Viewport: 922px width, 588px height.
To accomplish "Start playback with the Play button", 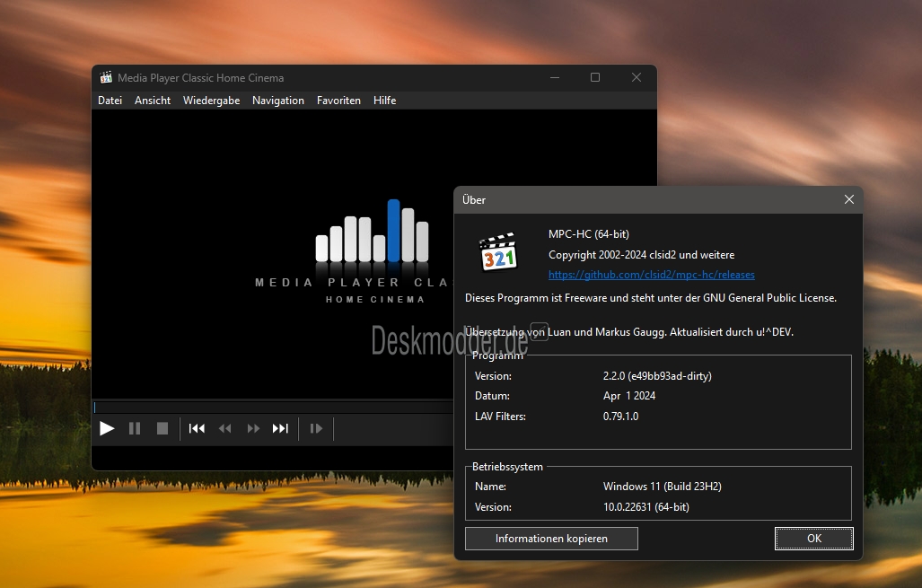I will 107,428.
